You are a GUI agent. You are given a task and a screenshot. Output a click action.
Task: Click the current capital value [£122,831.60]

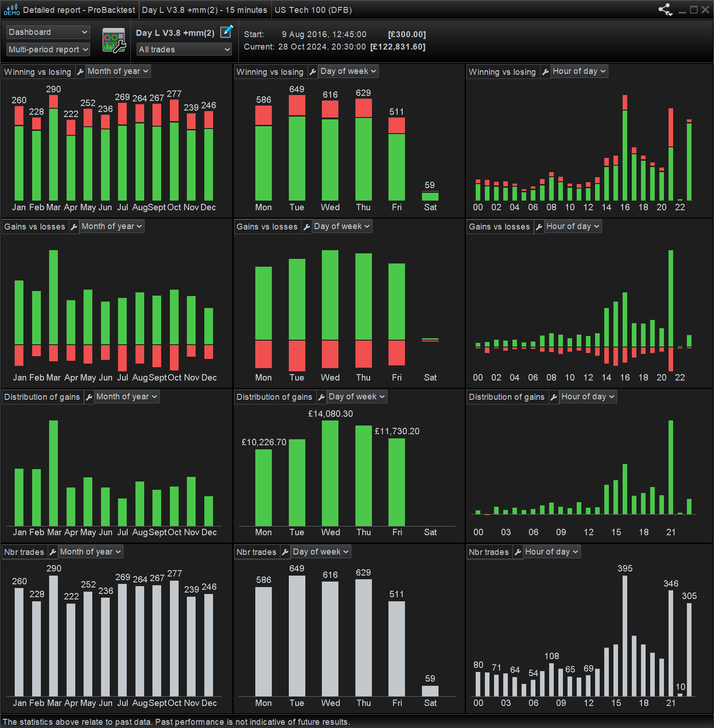pos(398,47)
